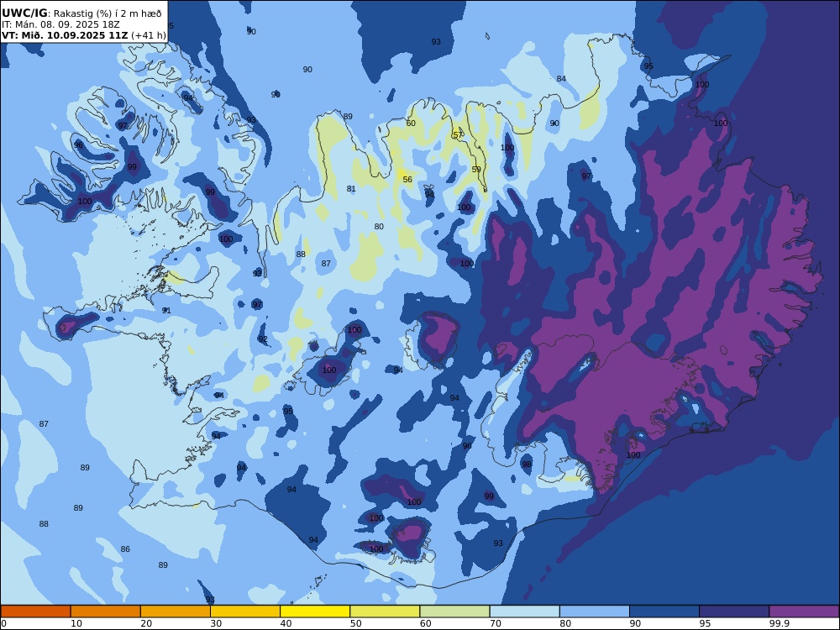Click the map value '92' on the map
The image size is (840, 630).
[262, 339]
